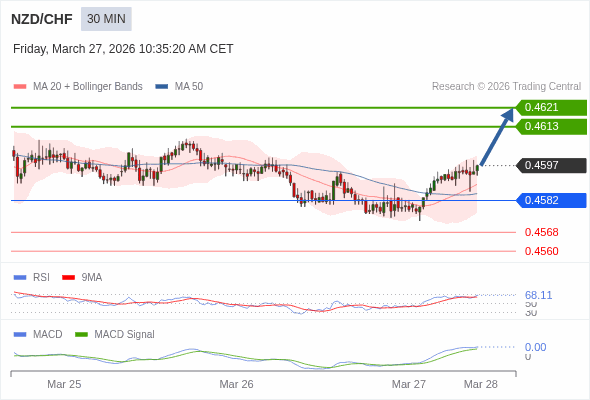Click the 30 MIN timeframe badge
This screenshot has width=590, height=400.
(x=106, y=19)
